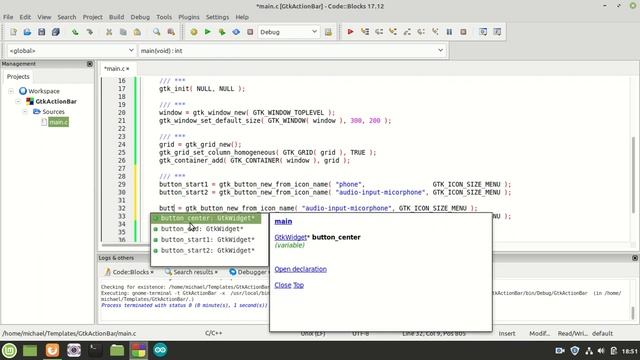Select the Code::Blocks log tab
Image resolution: width=640 pixels, height=360 pixels.
click(129, 272)
